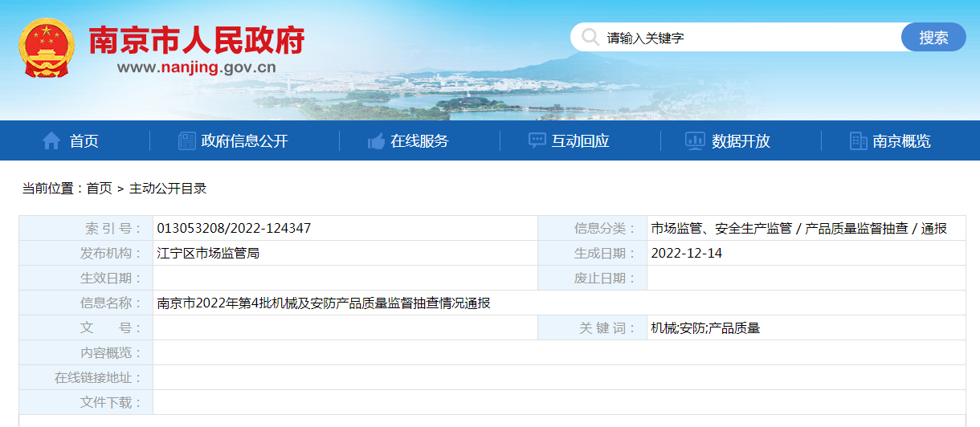The image size is (980, 427).
Task: Click the www.nanjing.gov.cn address text
Action: pyautogui.click(x=197, y=67)
